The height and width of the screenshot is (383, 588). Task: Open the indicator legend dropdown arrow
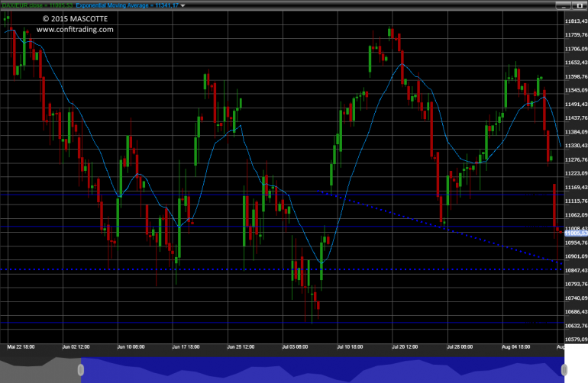[183, 5]
